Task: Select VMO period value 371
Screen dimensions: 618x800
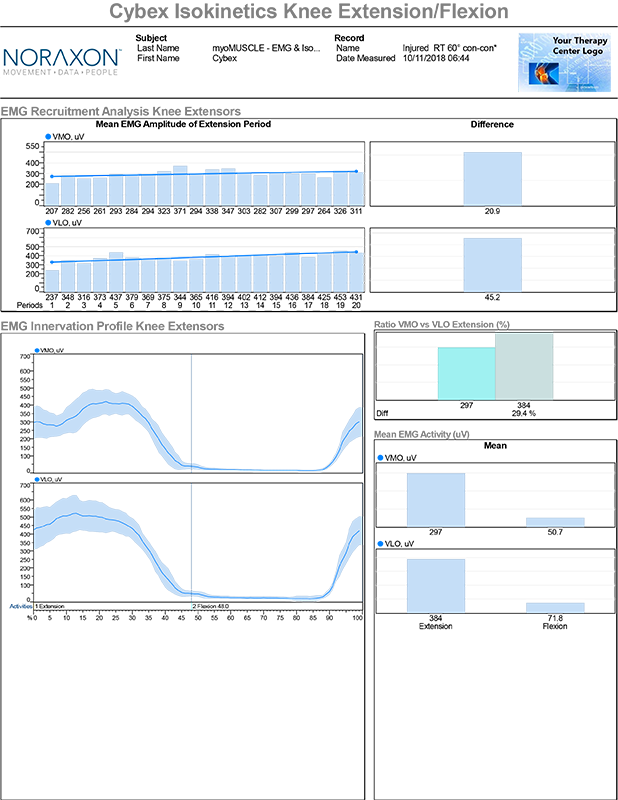Action: (x=180, y=211)
